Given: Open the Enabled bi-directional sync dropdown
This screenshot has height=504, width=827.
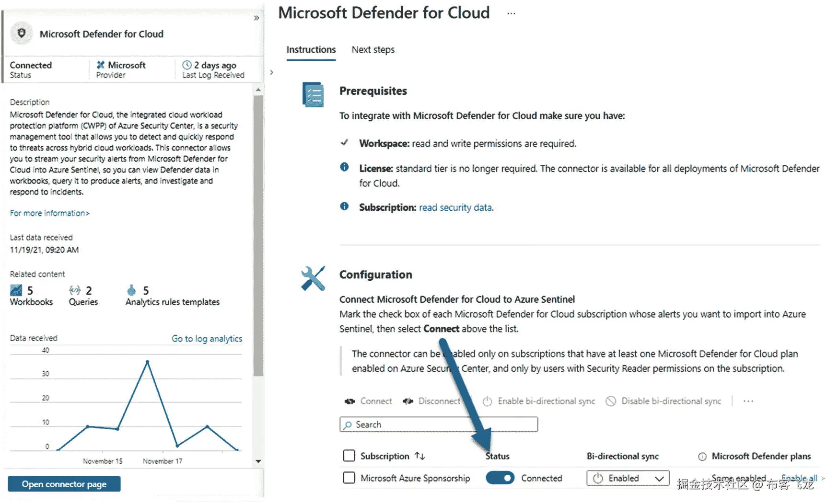Looking at the screenshot, I should coord(628,479).
